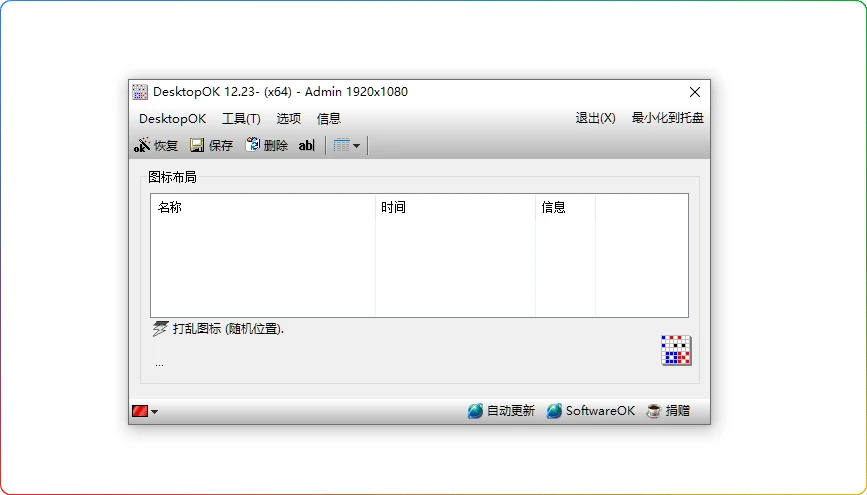Sort by the 名称 column header
The width and height of the screenshot is (867, 495).
click(x=263, y=207)
